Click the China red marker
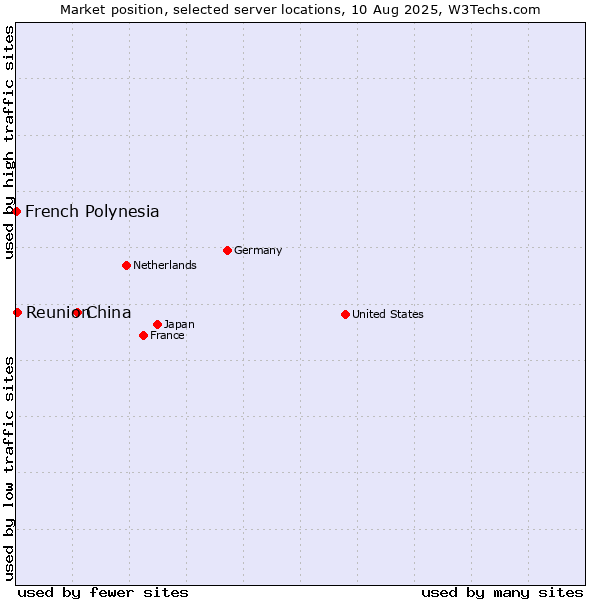Image resolution: width=600 pixels, height=600 pixels. tap(77, 313)
